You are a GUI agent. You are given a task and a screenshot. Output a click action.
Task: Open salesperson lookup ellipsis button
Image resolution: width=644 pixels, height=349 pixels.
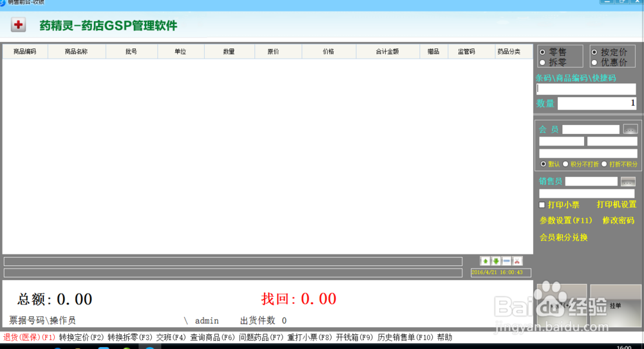[x=628, y=181]
